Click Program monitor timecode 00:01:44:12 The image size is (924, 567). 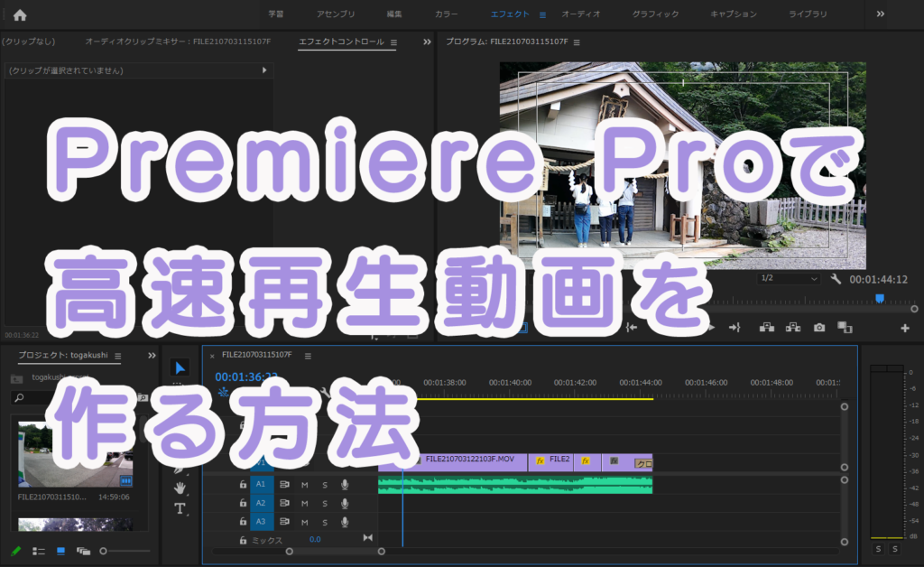click(878, 279)
